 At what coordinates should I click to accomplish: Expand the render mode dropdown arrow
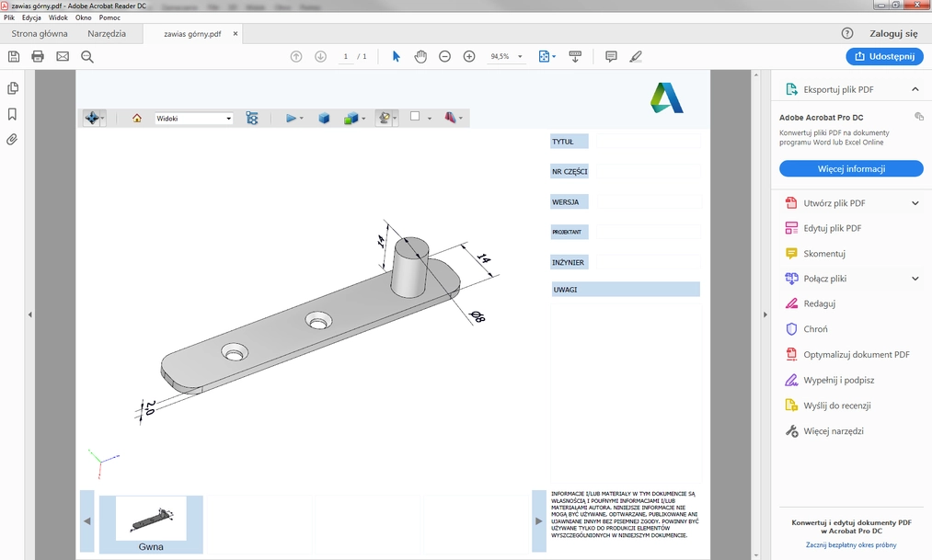(x=363, y=118)
